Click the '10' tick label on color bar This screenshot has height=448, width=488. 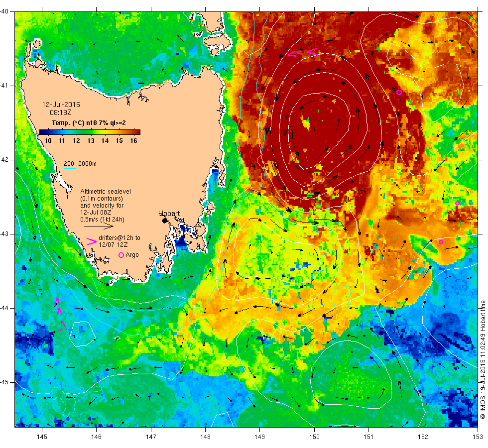point(48,140)
